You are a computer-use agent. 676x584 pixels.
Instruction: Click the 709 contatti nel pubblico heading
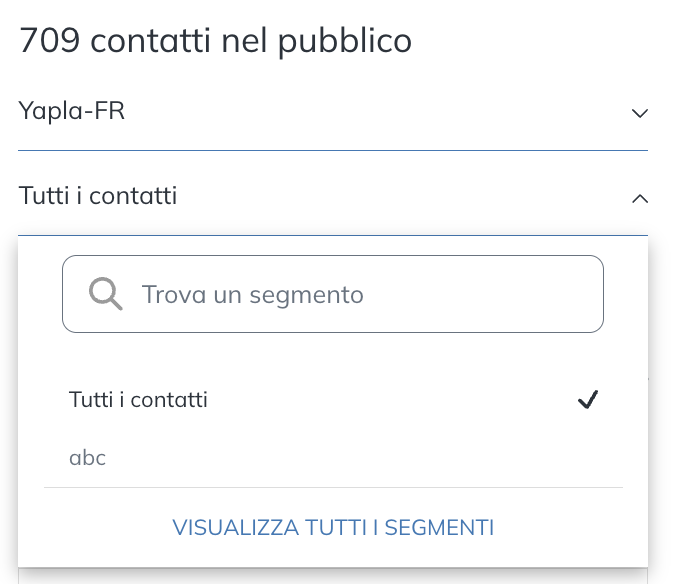click(216, 41)
